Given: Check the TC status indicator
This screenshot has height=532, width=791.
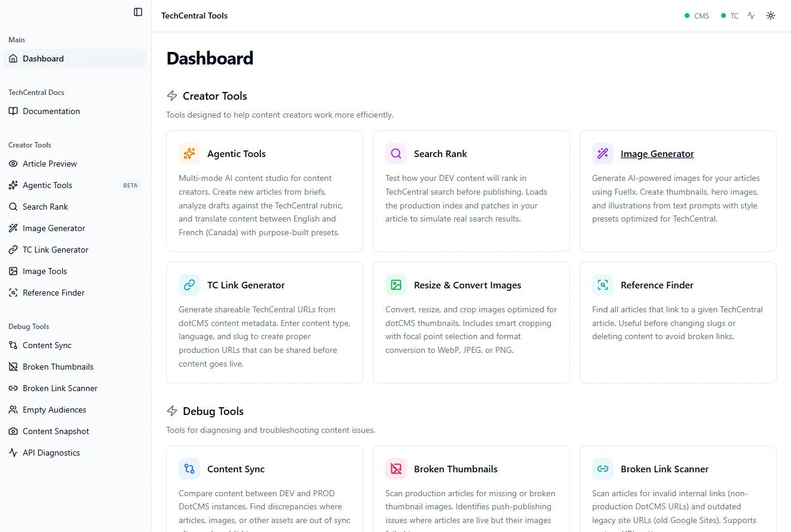Looking at the screenshot, I should coord(729,16).
